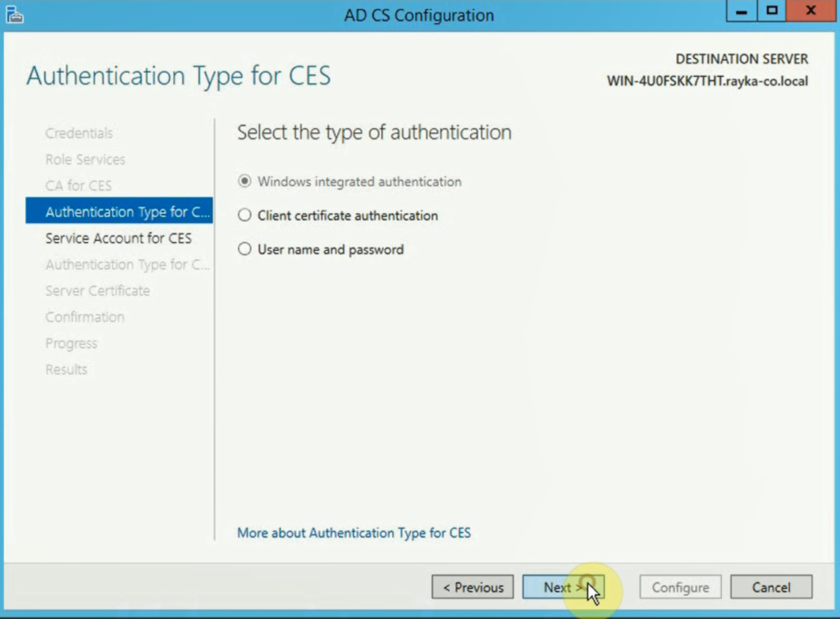840x619 pixels.
Task: Minimize the AD CS Configuration window
Action: [x=742, y=11]
